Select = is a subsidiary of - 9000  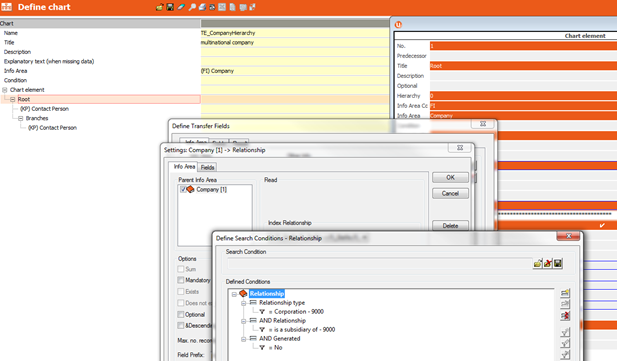[302, 330]
